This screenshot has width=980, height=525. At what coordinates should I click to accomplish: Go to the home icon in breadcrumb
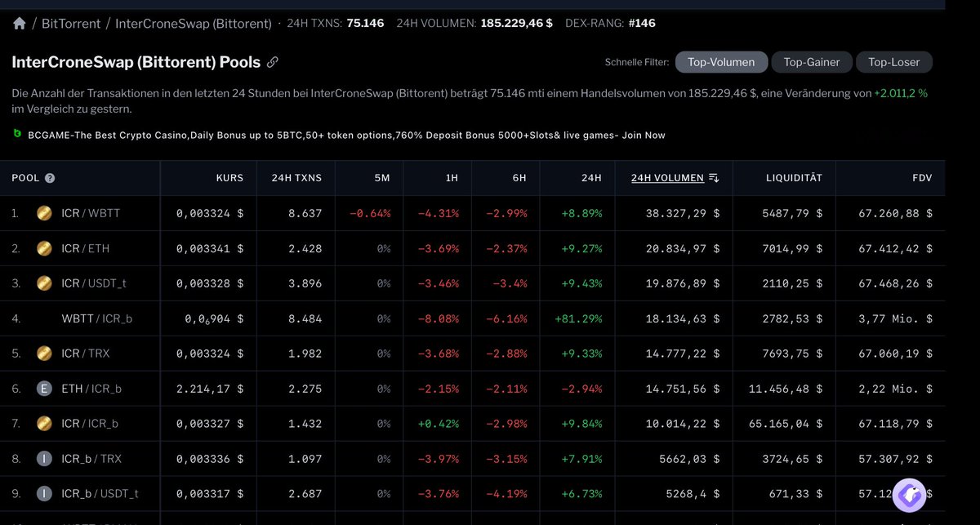tap(20, 23)
